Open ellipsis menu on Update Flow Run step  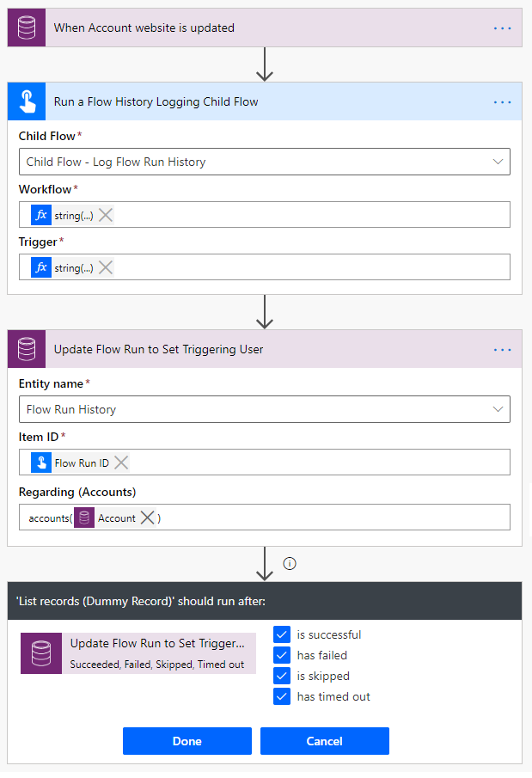(x=503, y=350)
